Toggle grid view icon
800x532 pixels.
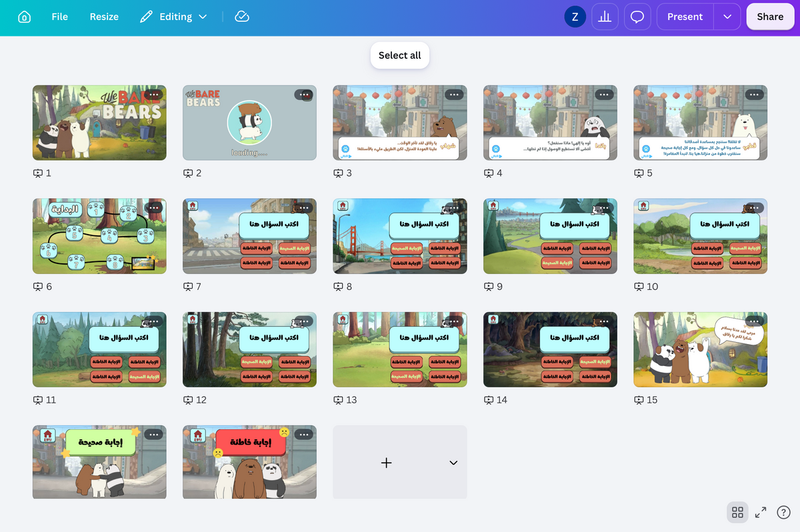tap(737, 513)
